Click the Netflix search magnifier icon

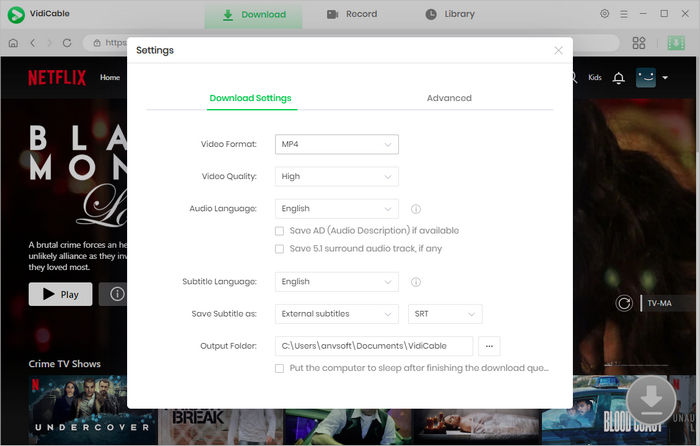click(575, 78)
